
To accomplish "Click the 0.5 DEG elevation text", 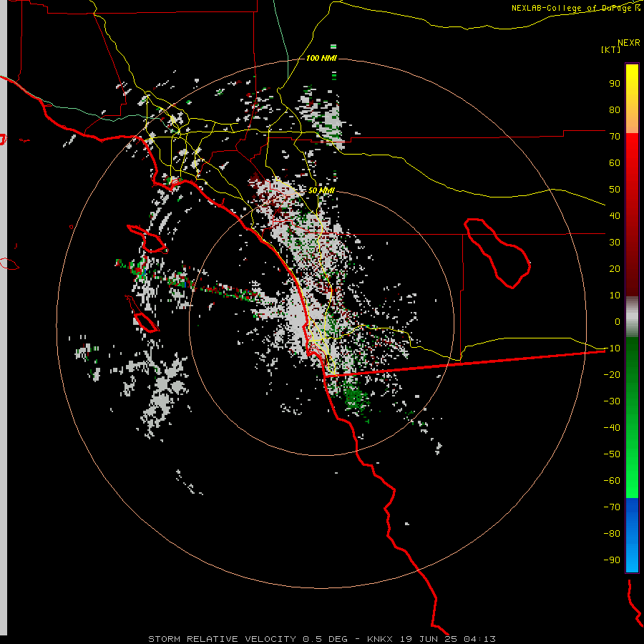I will (x=326, y=639).
